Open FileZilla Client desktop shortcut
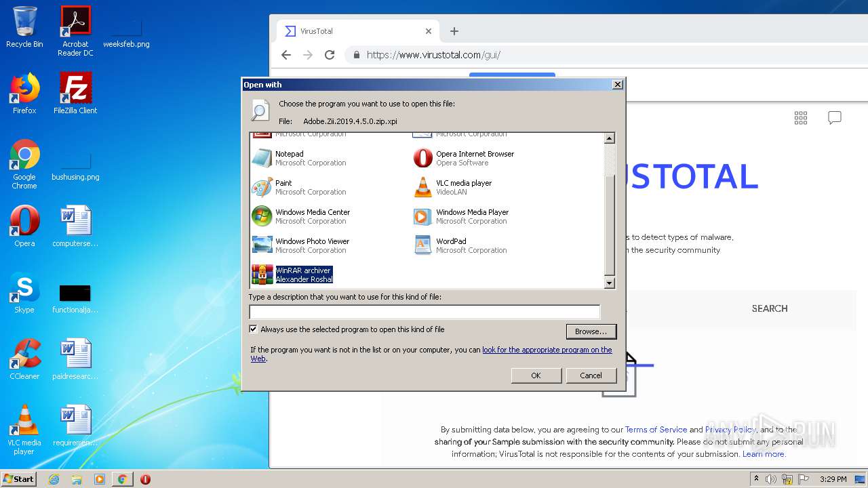868x488 pixels. (75, 94)
